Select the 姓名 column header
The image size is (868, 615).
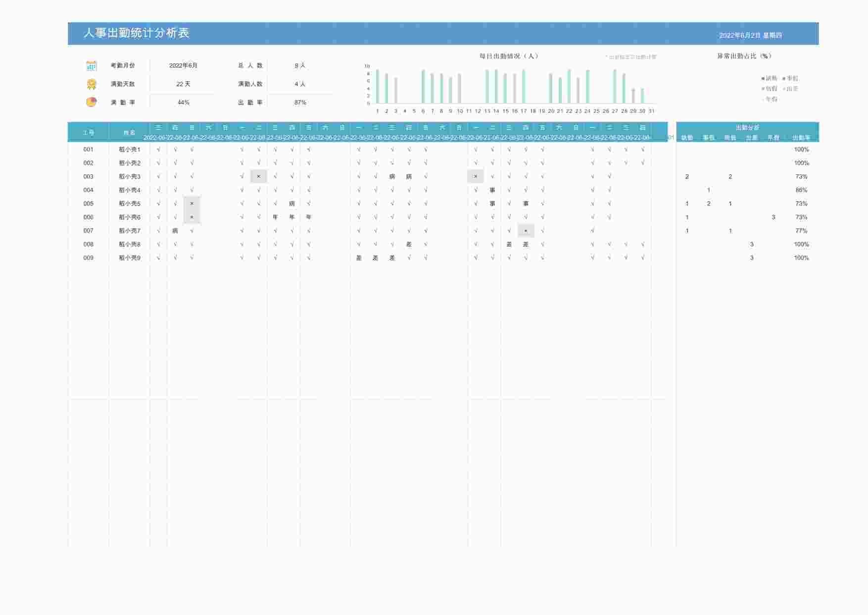click(129, 133)
